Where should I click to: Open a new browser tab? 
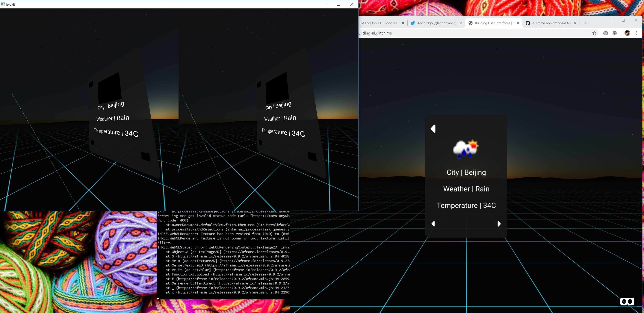[586, 23]
